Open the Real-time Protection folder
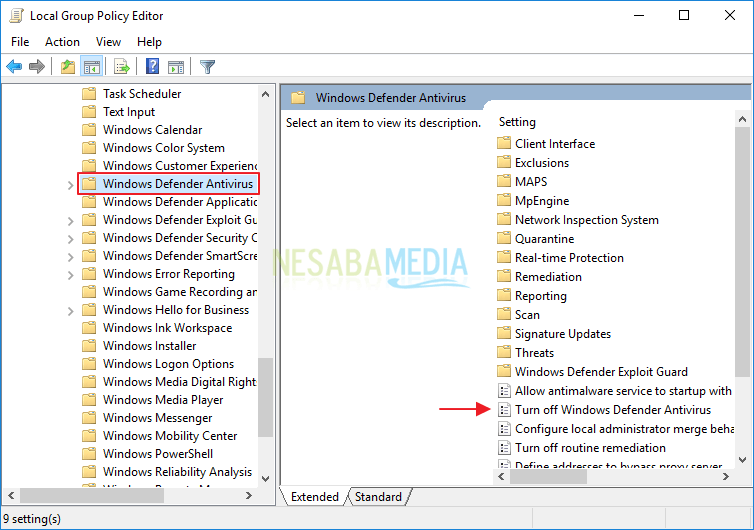This screenshot has width=754, height=530. (x=568, y=258)
